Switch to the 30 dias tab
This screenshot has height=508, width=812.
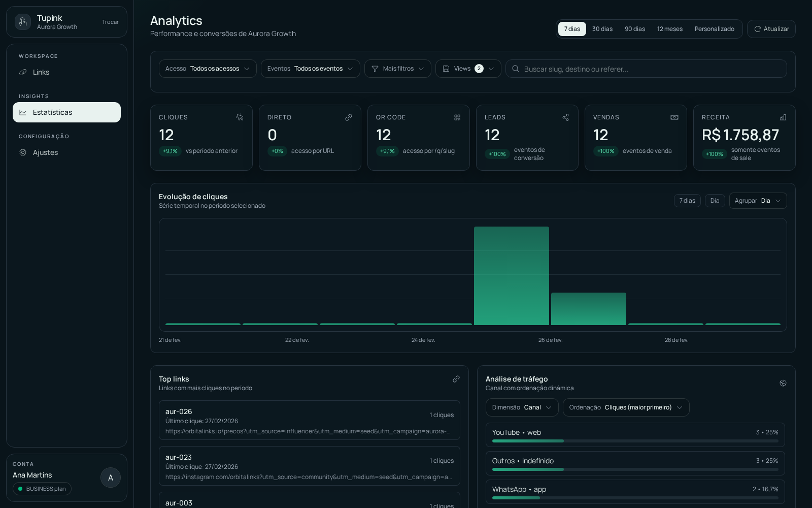tap(602, 29)
